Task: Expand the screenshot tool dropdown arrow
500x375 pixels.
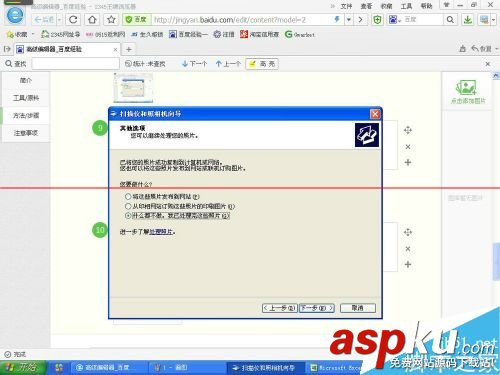Action: click(x=494, y=20)
